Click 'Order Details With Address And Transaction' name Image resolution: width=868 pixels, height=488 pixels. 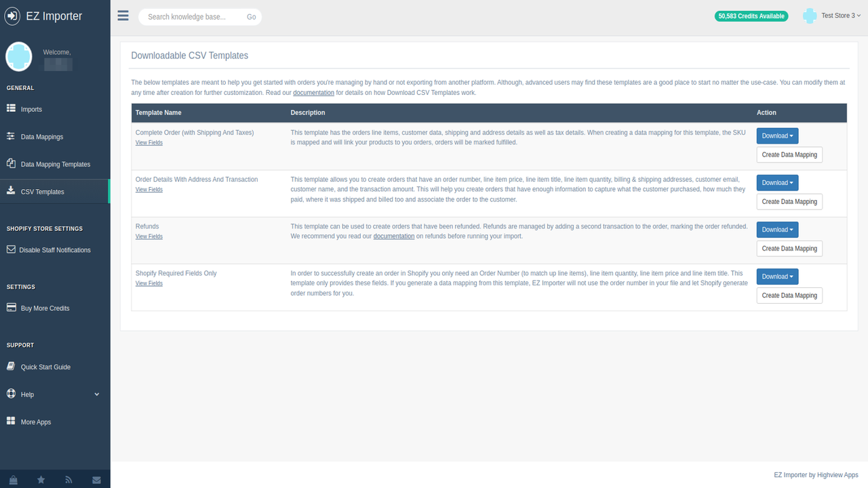click(197, 180)
